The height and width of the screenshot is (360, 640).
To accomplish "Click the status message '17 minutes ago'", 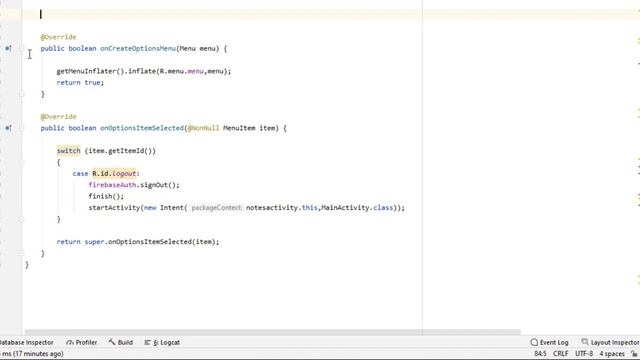I will point(39,354).
